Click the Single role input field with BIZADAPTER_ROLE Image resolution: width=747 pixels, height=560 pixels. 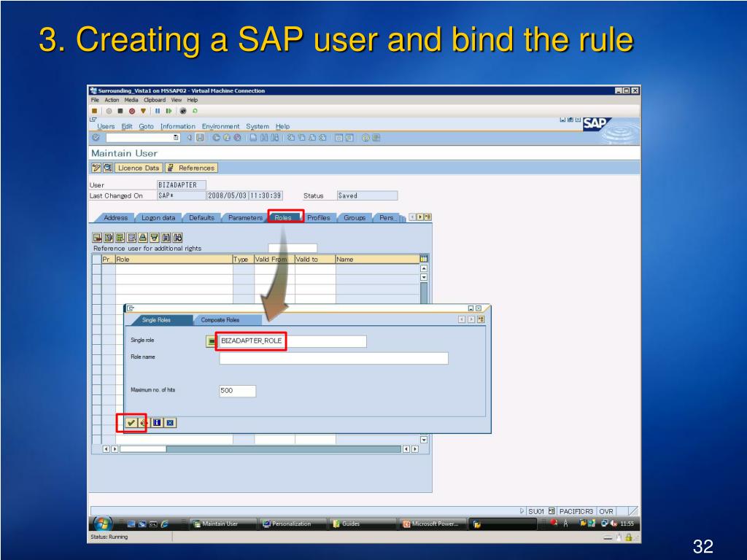(293, 341)
